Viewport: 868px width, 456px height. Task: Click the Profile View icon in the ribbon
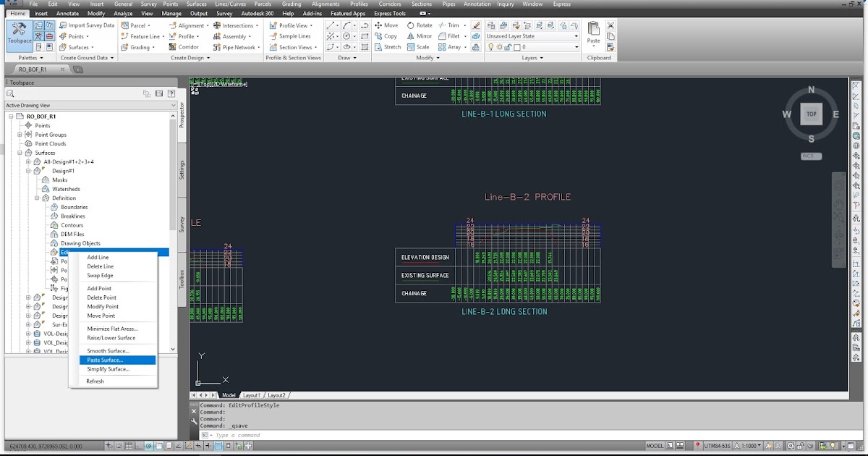tap(273, 25)
